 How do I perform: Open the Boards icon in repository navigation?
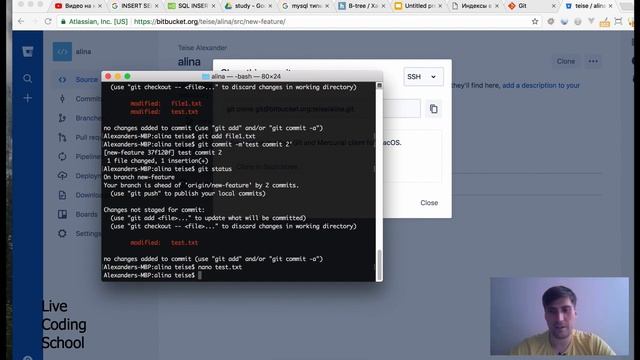(x=62, y=214)
